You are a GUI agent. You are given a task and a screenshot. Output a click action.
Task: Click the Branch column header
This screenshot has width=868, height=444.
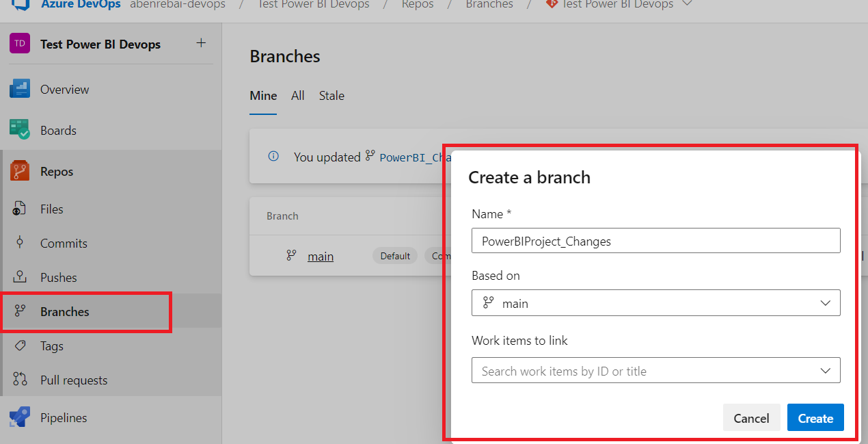282,216
